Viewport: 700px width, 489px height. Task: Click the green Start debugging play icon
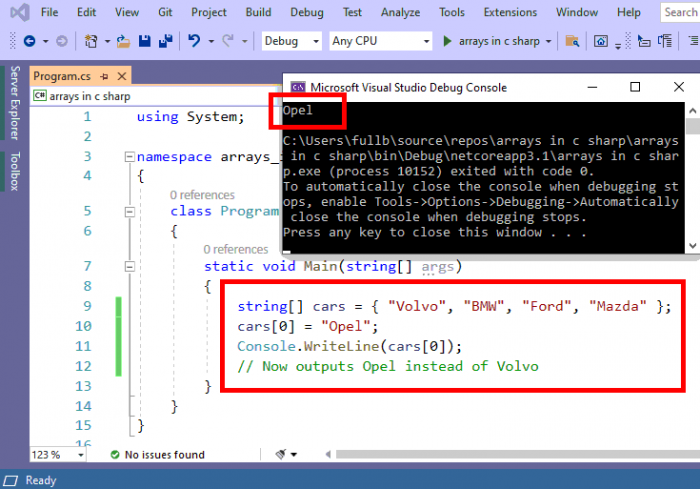point(448,41)
